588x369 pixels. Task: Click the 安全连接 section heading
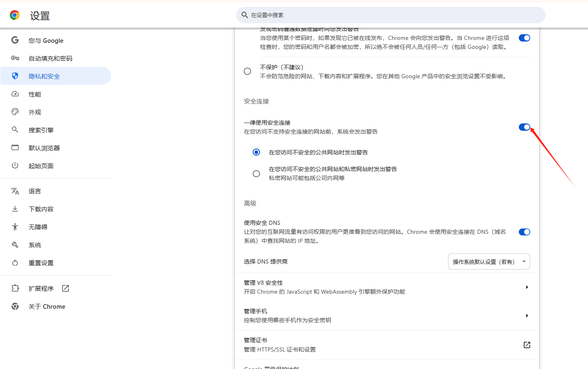256,101
